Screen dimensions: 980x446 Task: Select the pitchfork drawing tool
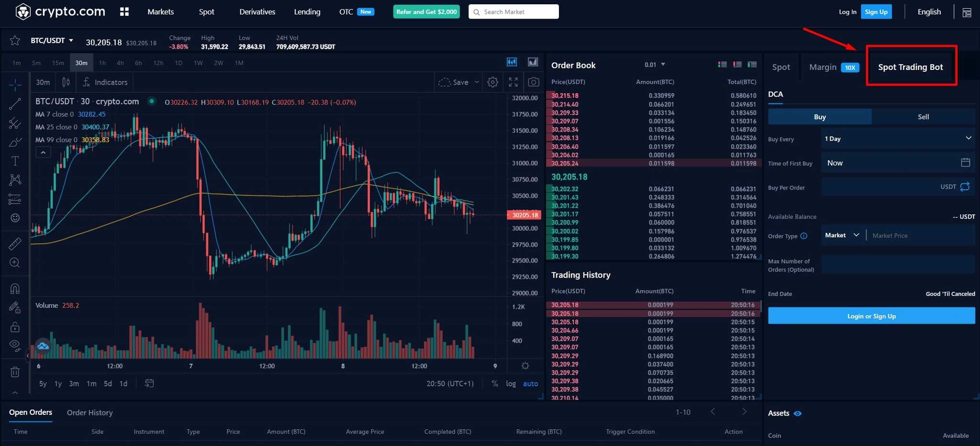click(x=15, y=123)
